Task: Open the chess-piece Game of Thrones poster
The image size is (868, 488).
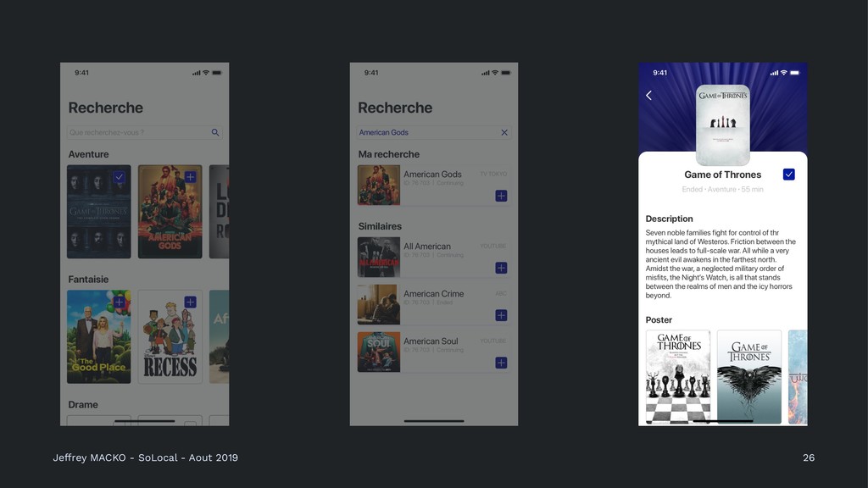Action: click(678, 377)
